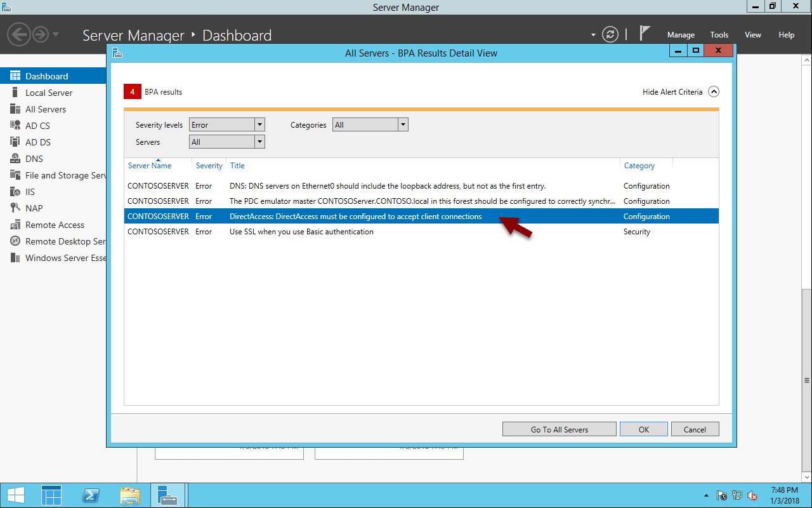
Task: Click the Dashboard sidebar icon
Action: (x=15, y=76)
